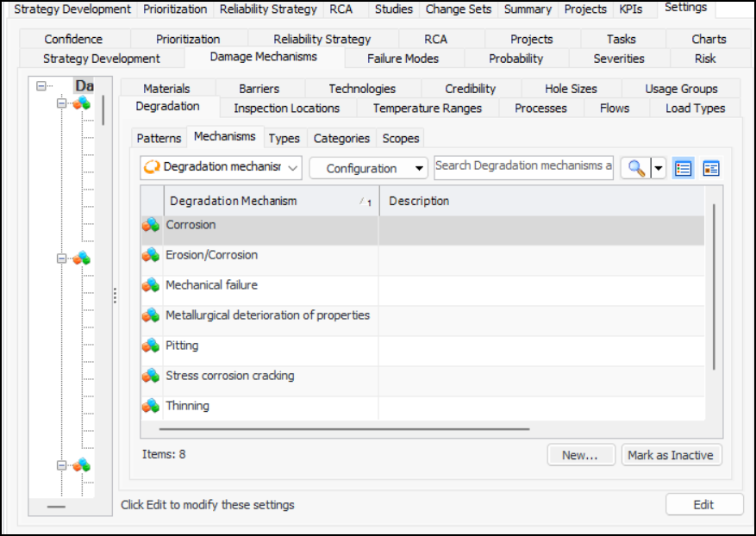Open the Credibility tab
This screenshot has height=536, width=756.
pos(471,89)
